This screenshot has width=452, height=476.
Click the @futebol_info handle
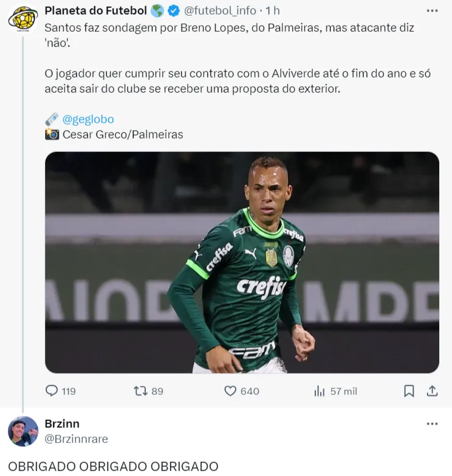coord(220,10)
